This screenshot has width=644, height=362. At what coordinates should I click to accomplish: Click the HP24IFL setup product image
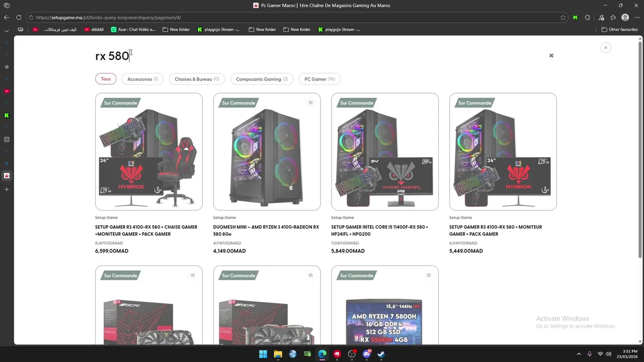[385, 151]
